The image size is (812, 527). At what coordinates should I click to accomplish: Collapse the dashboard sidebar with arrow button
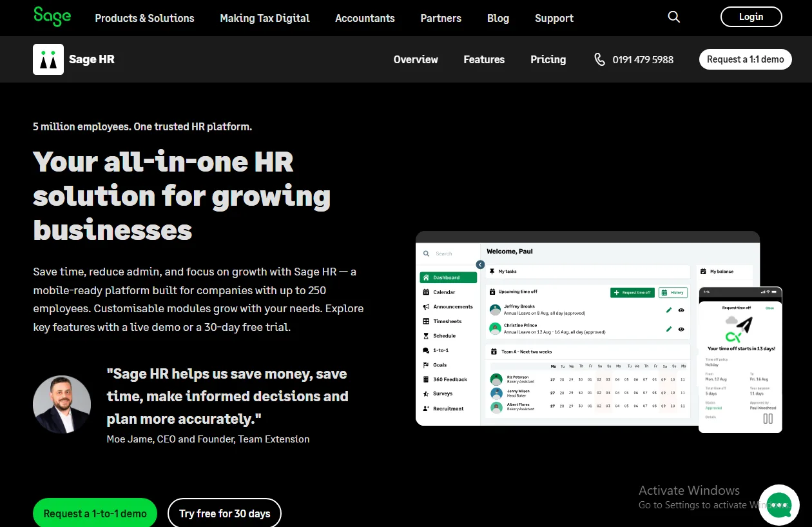pyautogui.click(x=480, y=264)
